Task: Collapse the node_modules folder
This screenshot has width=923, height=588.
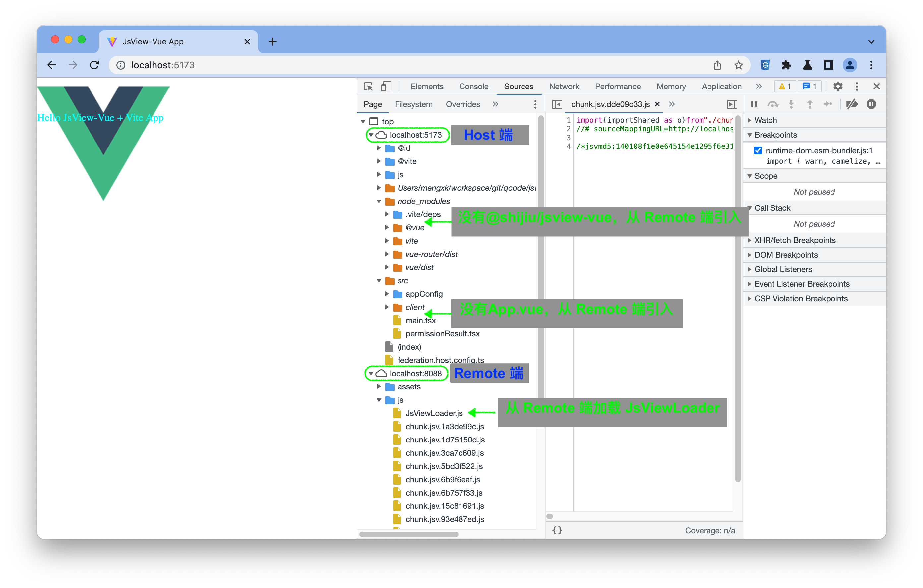Action: pos(379,201)
